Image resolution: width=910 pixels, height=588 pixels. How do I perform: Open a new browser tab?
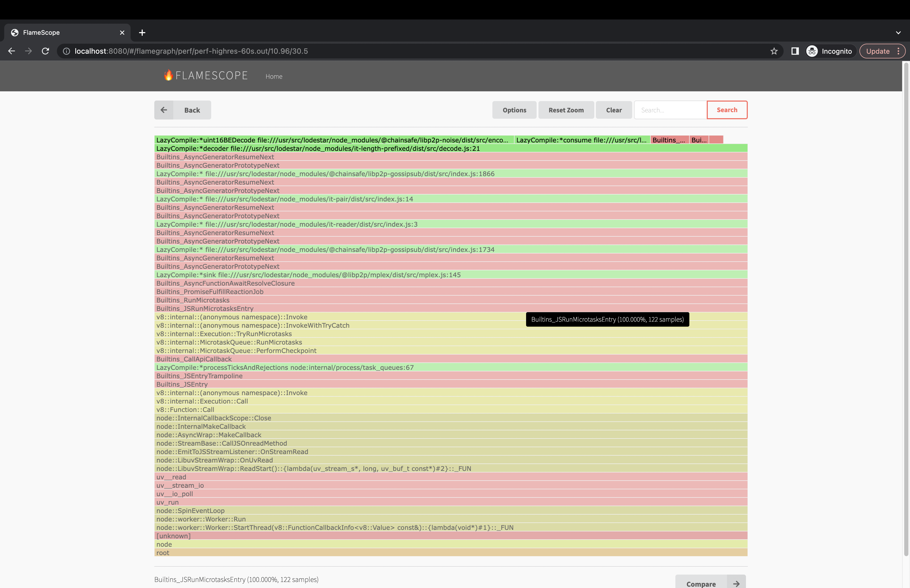point(142,33)
